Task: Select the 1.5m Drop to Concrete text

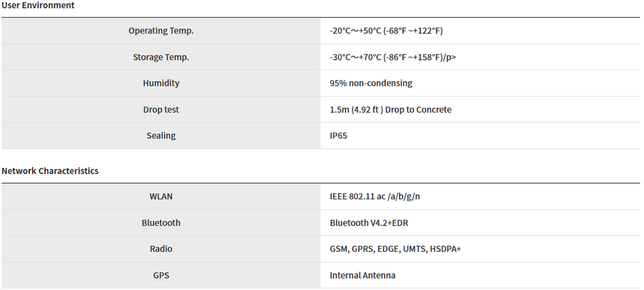Action: click(390, 110)
